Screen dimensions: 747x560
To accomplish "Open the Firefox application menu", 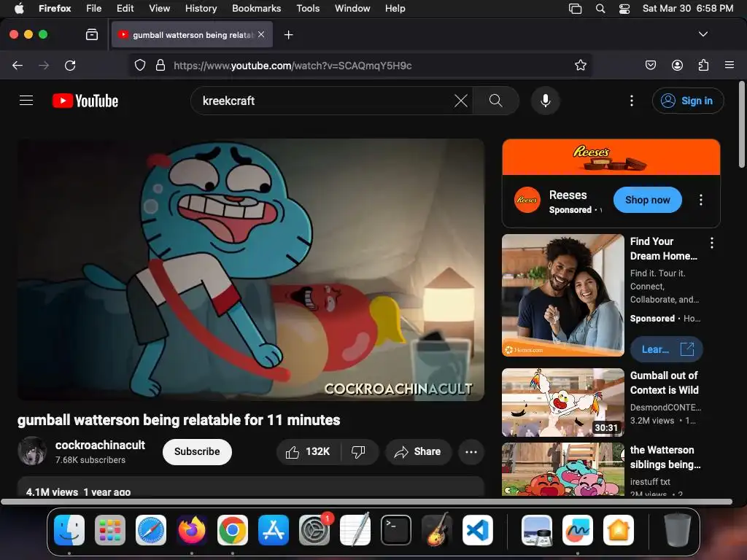I will (x=729, y=65).
